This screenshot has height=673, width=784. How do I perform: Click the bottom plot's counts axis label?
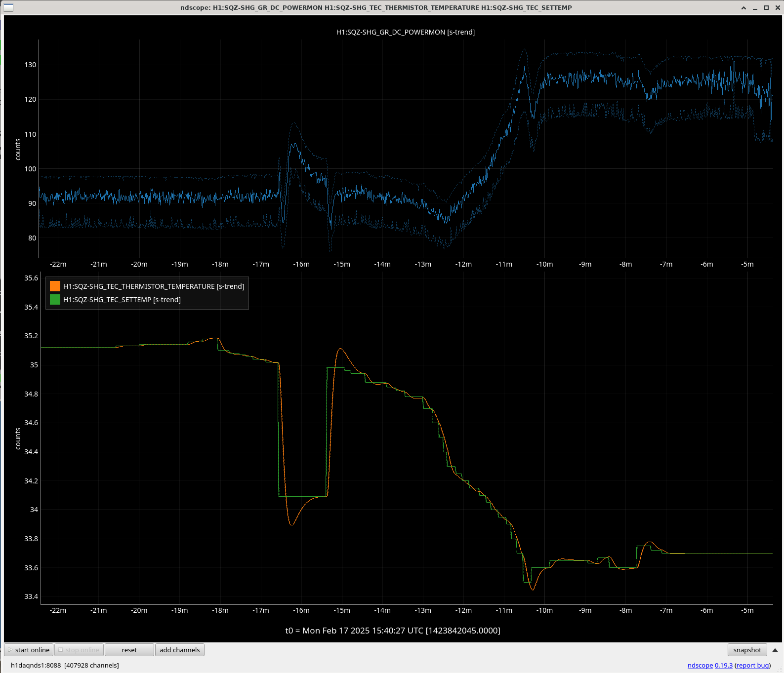(x=18, y=438)
